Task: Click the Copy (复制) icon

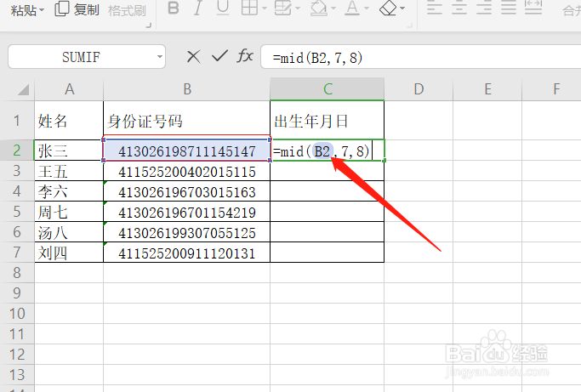Action: click(61, 9)
